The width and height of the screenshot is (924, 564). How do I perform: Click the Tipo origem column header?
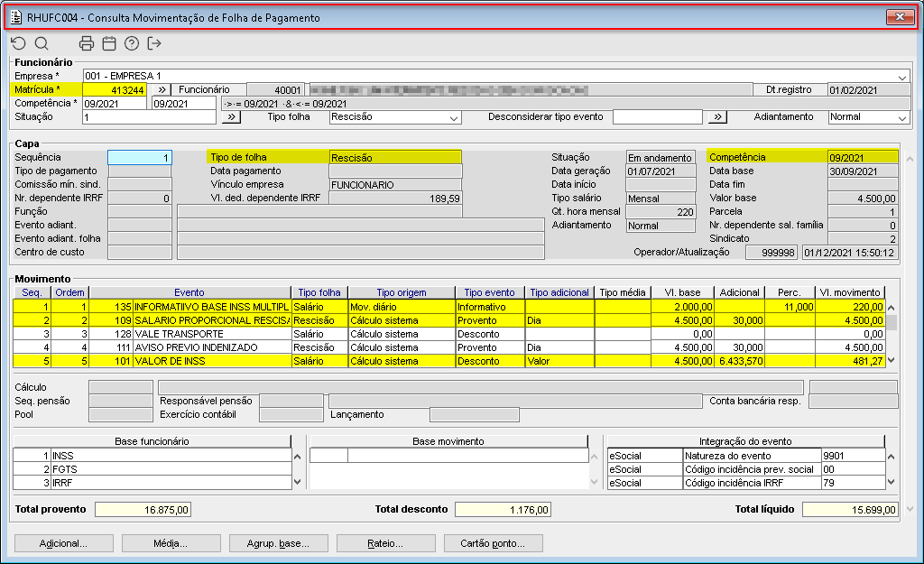pos(402,292)
